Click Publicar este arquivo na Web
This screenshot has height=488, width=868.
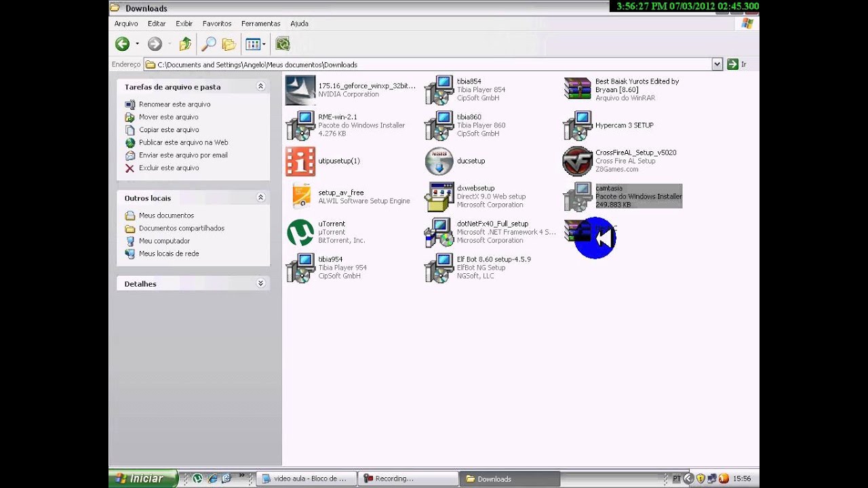click(183, 143)
